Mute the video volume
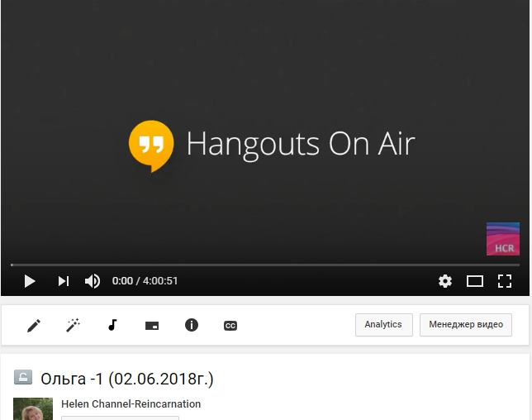The image size is (532, 420). coord(93,281)
